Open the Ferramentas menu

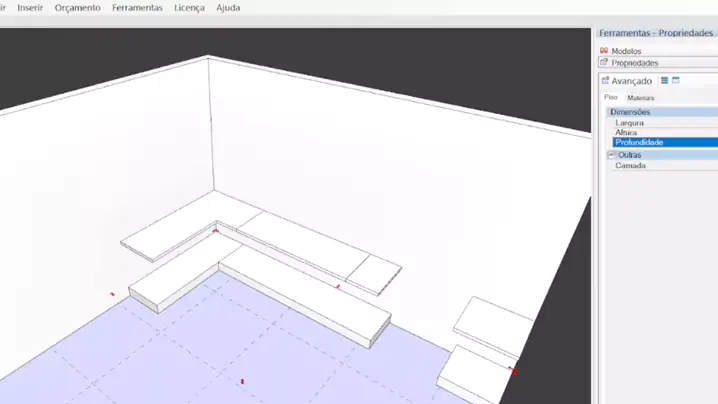pos(137,8)
